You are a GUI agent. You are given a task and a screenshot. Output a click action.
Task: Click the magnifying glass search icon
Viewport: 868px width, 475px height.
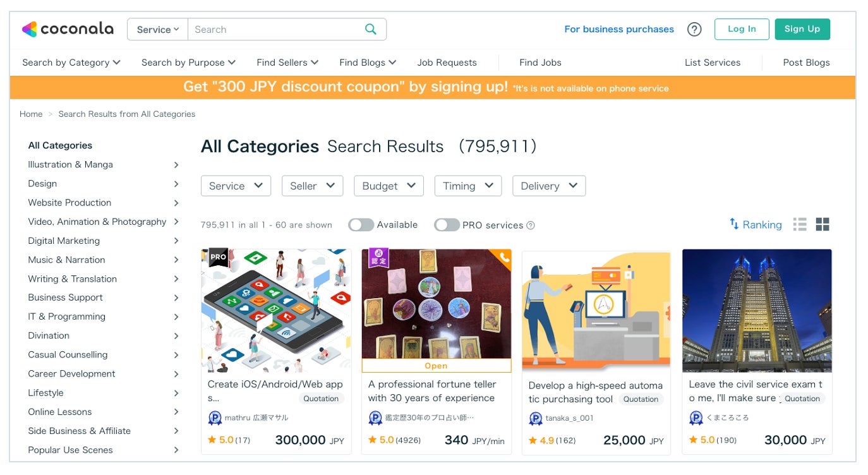pos(371,29)
